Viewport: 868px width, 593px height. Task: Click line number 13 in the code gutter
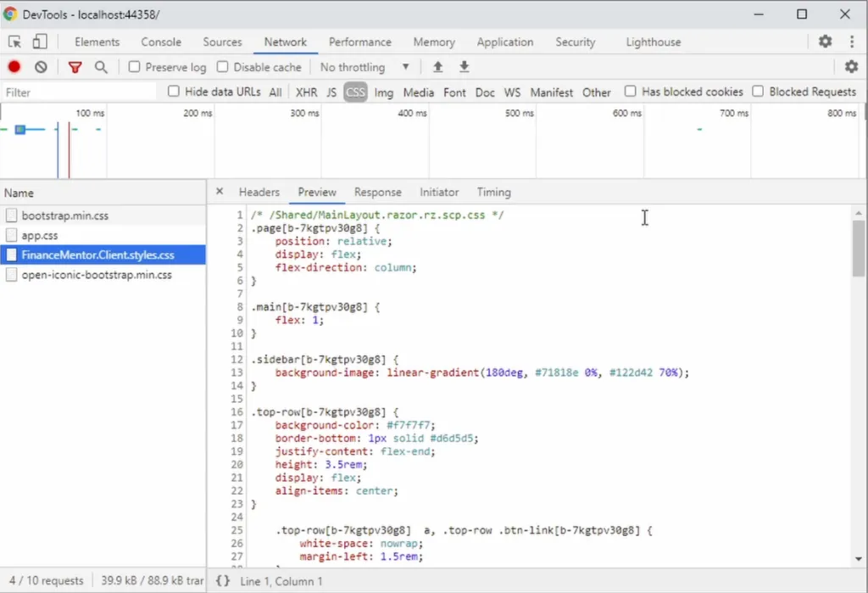tap(237, 372)
